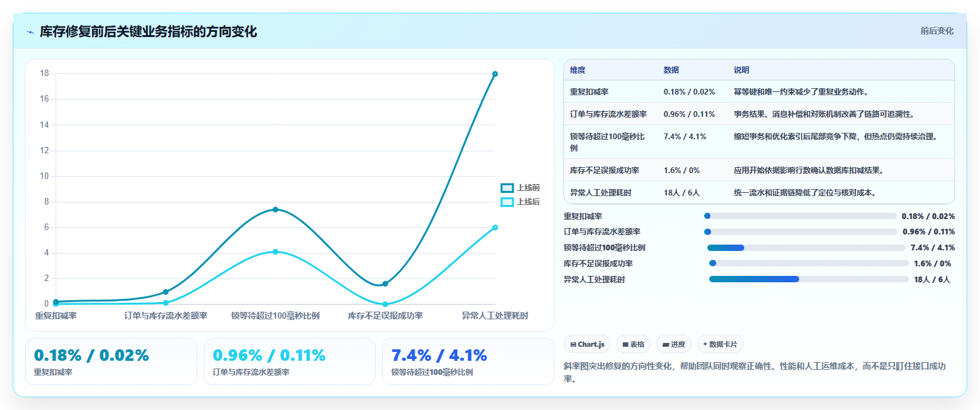The width and height of the screenshot is (980, 410).
Task: Click the 重复扣减率 x-axis label
Action: point(56,316)
